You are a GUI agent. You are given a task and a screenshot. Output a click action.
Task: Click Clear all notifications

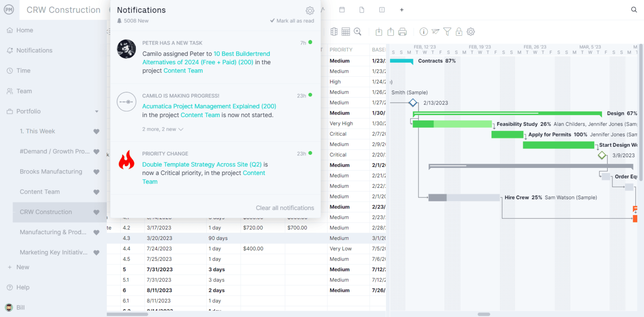[x=285, y=208]
